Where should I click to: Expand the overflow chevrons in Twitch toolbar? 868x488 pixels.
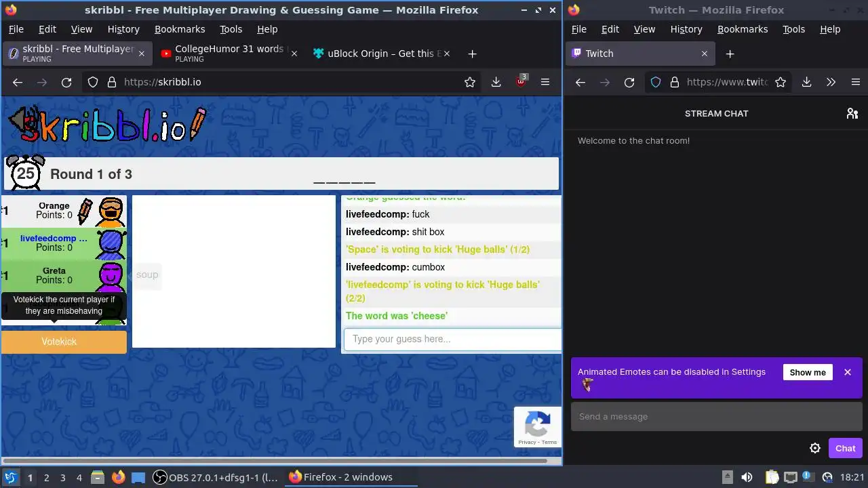(x=831, y=82)
